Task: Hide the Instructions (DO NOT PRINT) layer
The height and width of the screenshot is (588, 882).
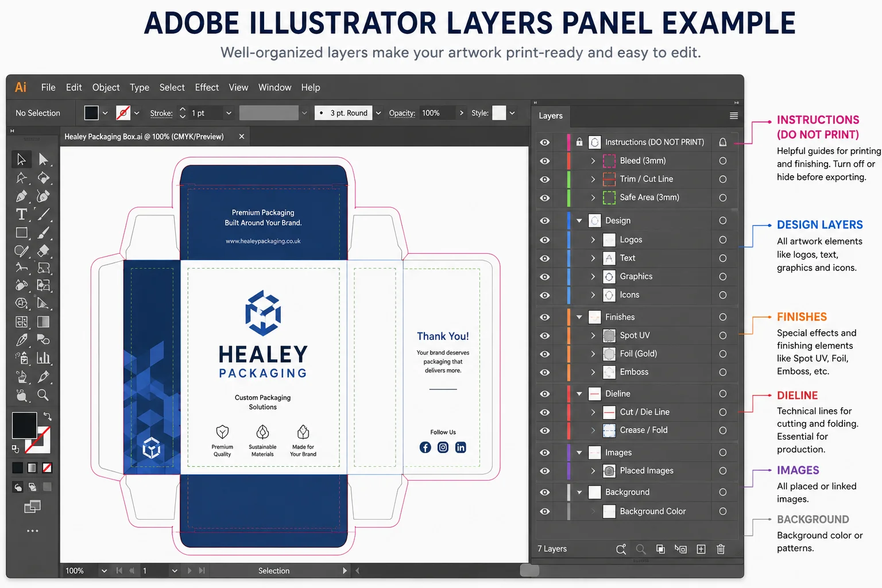Action: [545, 142]
